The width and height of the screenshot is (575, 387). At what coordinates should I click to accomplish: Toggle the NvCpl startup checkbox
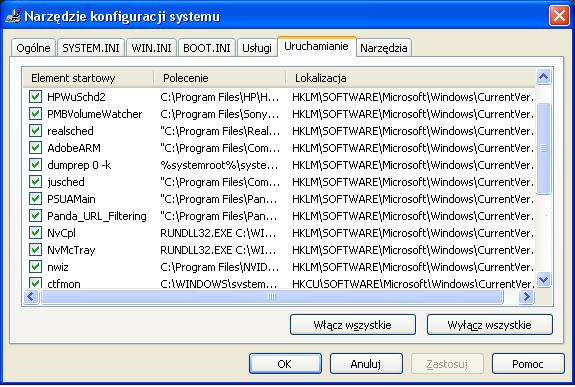pos(35,232)
